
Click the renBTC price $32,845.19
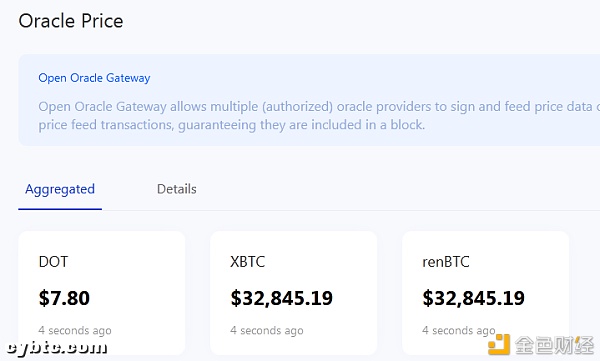473,298
